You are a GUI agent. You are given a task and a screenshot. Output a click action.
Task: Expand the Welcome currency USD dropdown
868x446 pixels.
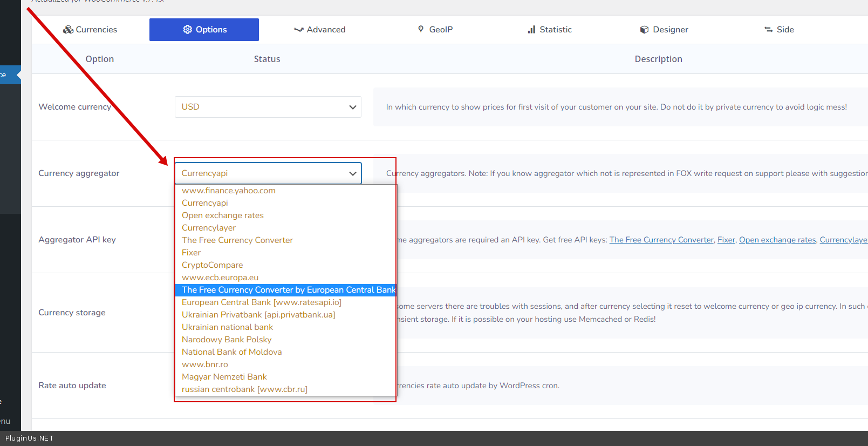268,107
